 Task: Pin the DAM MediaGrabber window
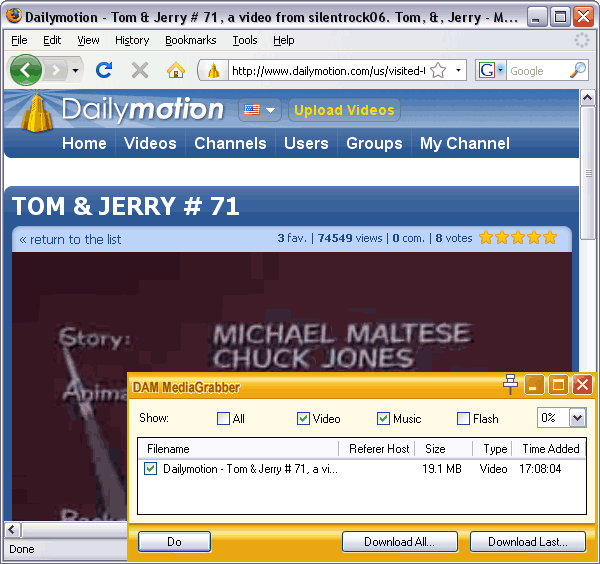(510, 384)
